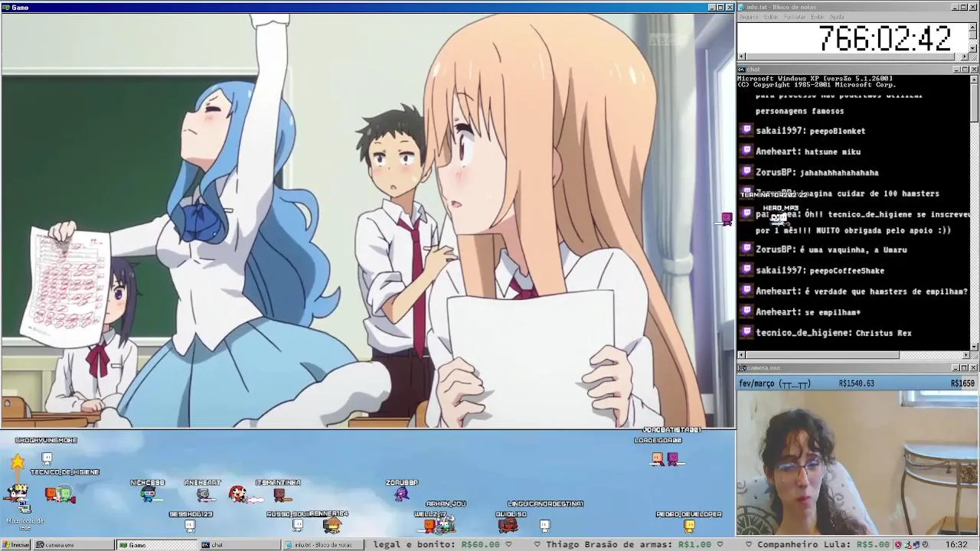Click the red shield system tray icon
This screenshot has width=980, height=551.
click(x=899, y=545)
